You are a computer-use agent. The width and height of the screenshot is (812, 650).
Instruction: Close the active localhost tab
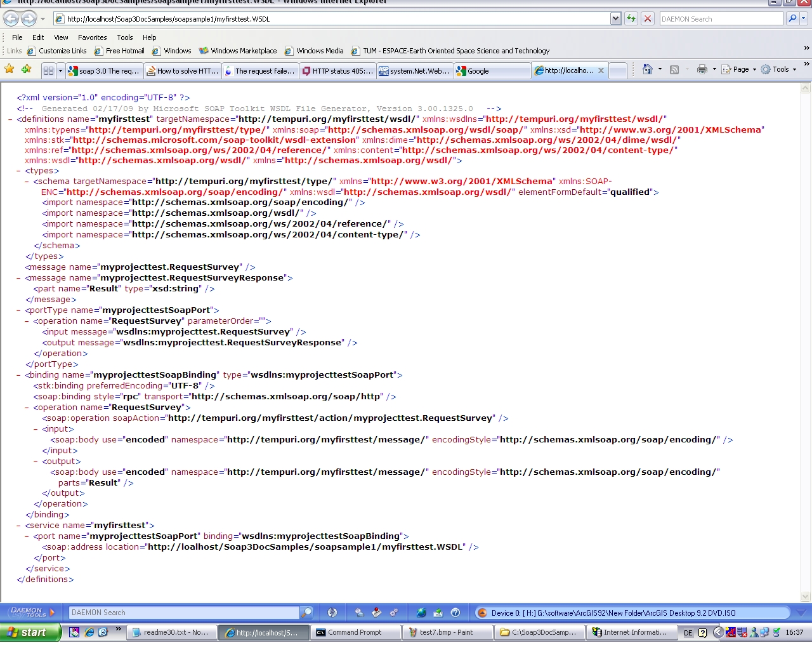tap(601, 70)
